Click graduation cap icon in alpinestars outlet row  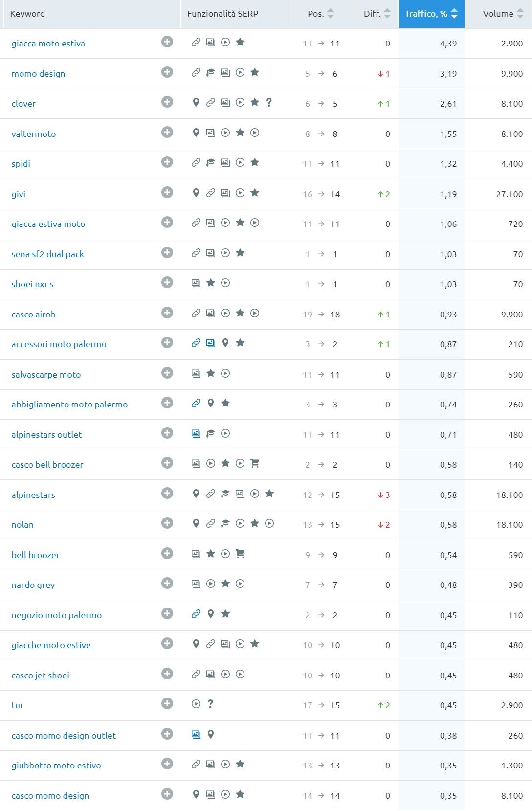click(x=211, y=433)
